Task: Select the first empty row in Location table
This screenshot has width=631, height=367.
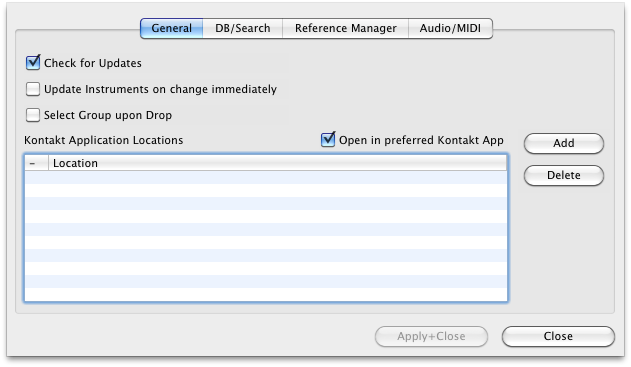Action: click(x=266, y=177)
